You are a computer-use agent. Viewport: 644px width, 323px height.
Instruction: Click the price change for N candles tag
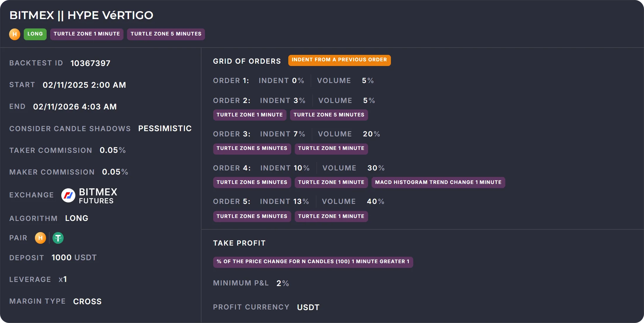pos(313,262)
